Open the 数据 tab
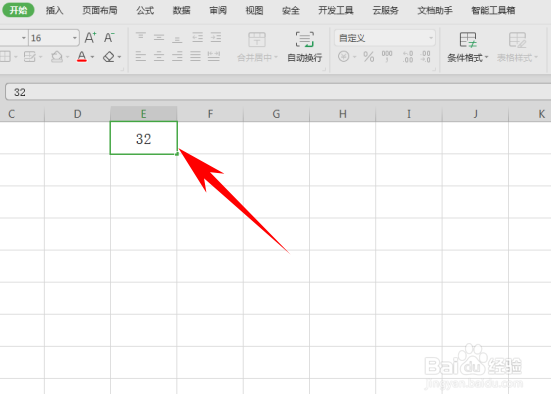The width and height of the screenshot is (554, 403). (181, 10)
